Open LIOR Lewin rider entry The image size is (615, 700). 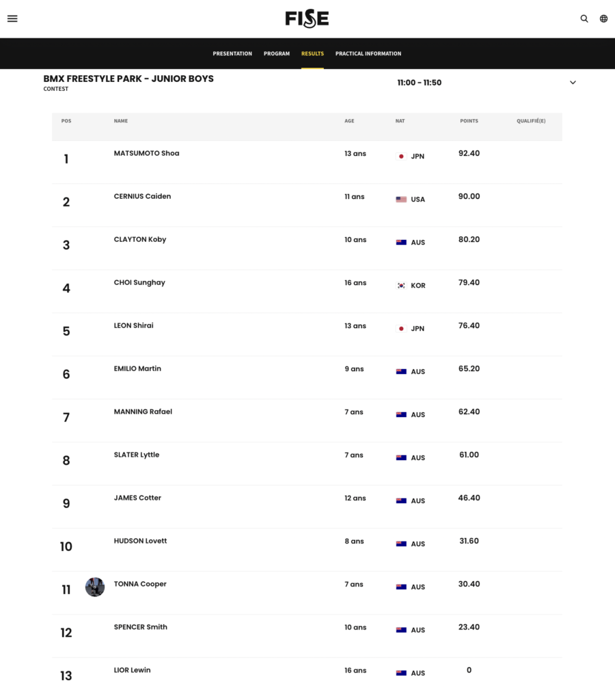[132, 670]
